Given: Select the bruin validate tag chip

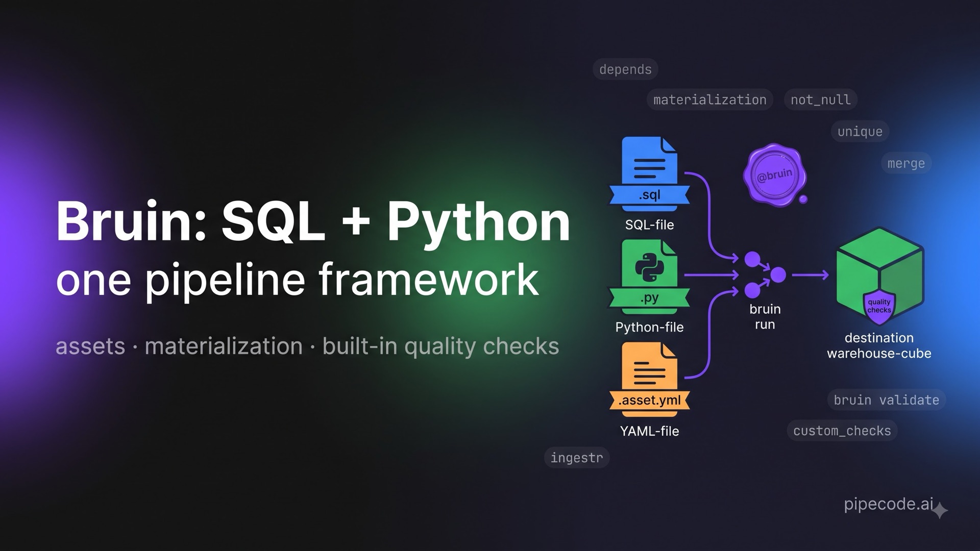Looking at the screenshot, I should point(887,400).
